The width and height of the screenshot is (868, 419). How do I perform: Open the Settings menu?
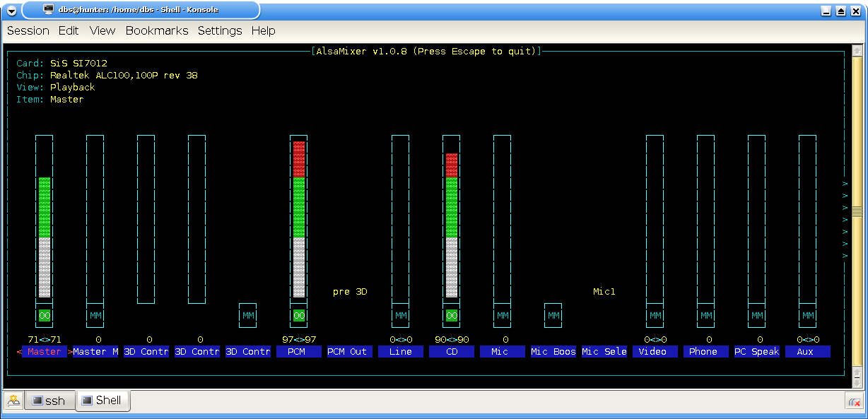(220, 31)
